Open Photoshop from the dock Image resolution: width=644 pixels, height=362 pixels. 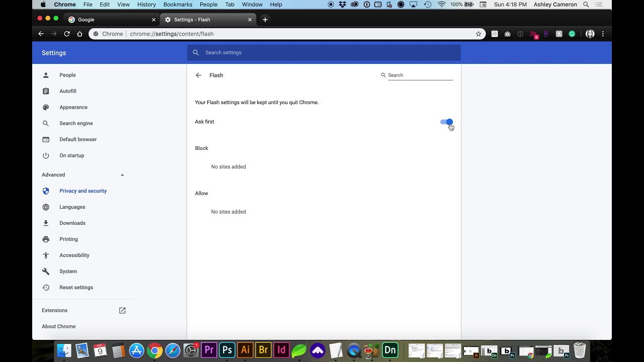[x=227, y=350]
